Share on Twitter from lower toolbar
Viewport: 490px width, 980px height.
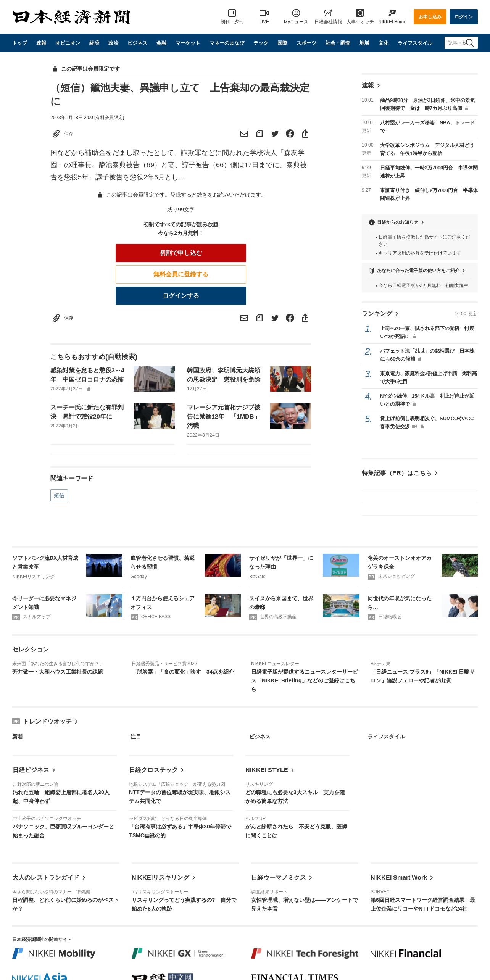(x=275, y=318)
